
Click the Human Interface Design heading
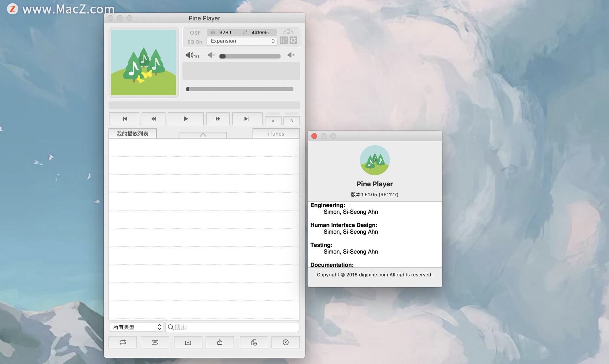click(x=344, y=225)
